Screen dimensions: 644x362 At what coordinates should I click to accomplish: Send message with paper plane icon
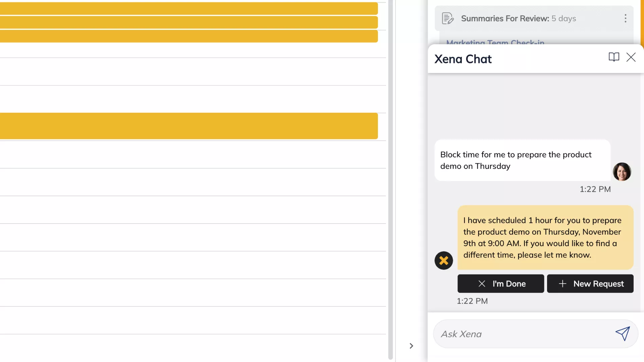pyautogui.click(x=623, y=334)
